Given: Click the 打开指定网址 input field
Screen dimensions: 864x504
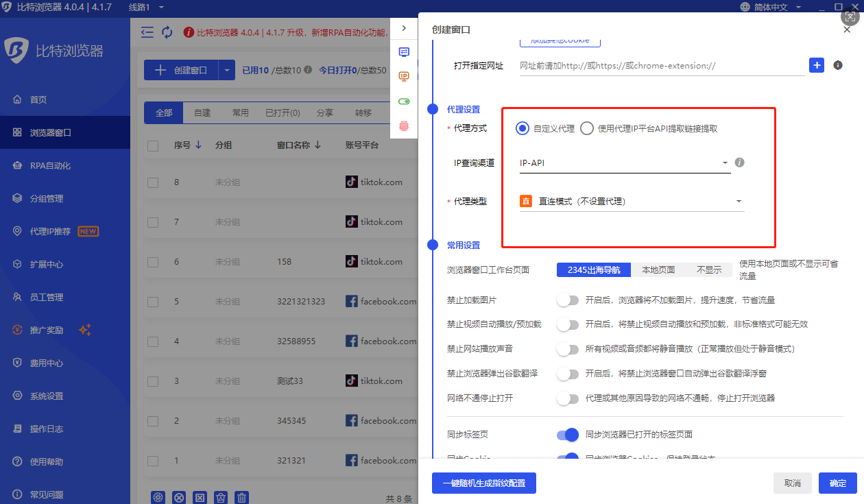Looking at the screenshot, I should [x=661, y=66].
